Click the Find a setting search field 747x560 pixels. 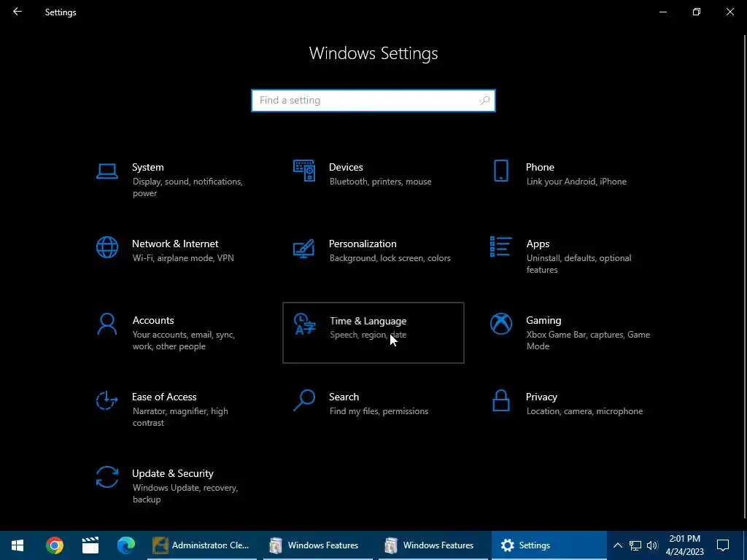pyautogui.click(x=373, y=101)
